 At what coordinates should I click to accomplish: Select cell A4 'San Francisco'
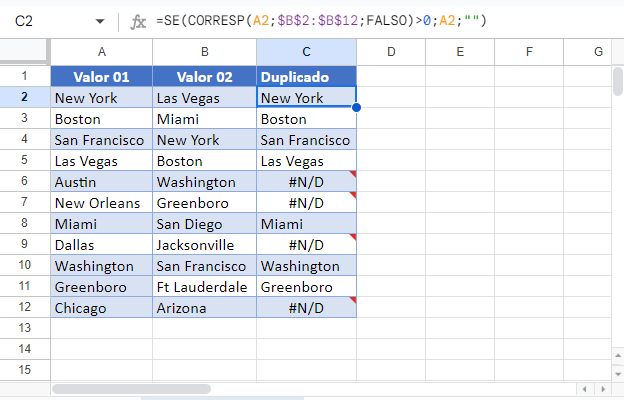(x=101, y=139)
